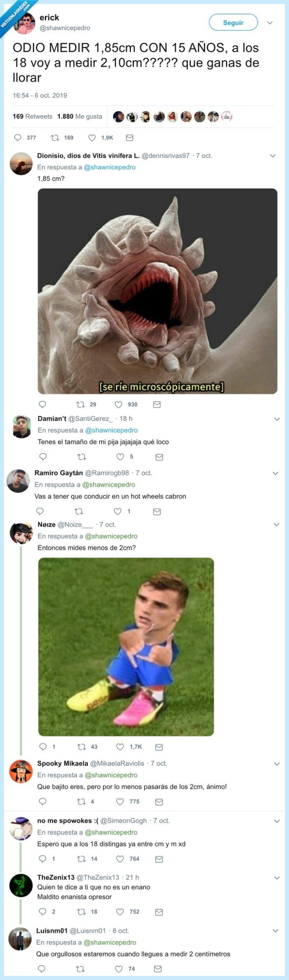
Task: Like the main tweet showing 1,9K
Action: (92, 137)
